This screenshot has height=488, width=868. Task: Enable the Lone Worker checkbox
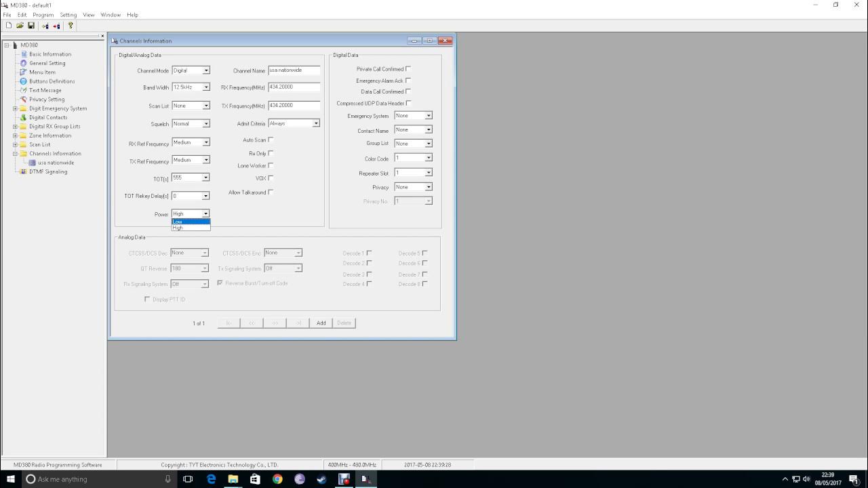(271, 165)
